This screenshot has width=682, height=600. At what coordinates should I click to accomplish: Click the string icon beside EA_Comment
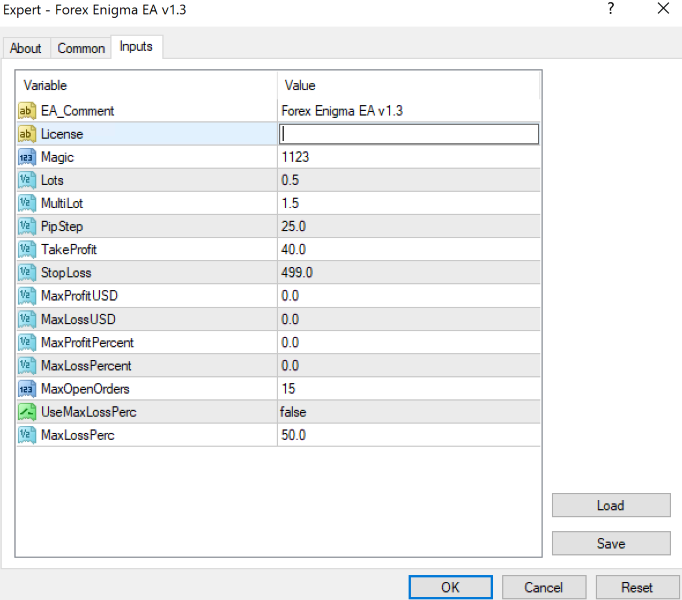(27, 111)
